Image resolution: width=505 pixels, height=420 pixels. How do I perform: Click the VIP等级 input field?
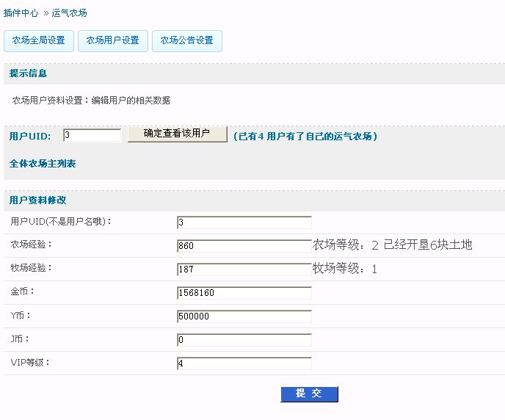[244, 363]
